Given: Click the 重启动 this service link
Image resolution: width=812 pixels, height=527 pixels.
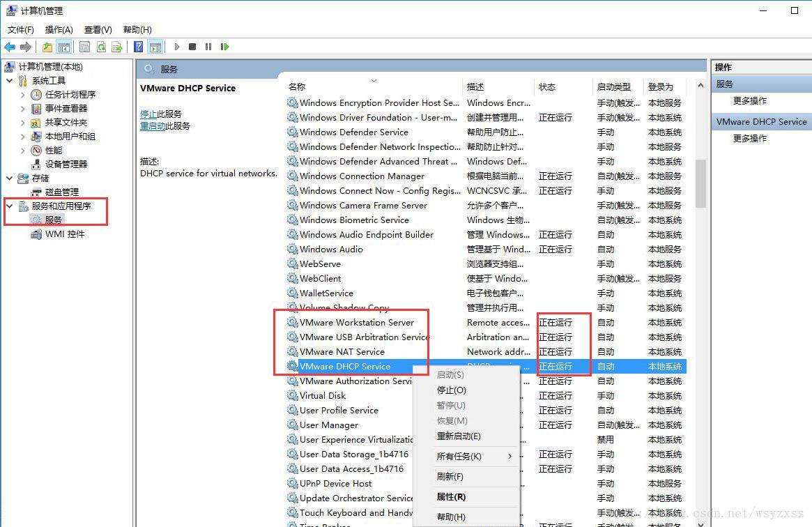Looking at the screenshot, I should [152, 126].
